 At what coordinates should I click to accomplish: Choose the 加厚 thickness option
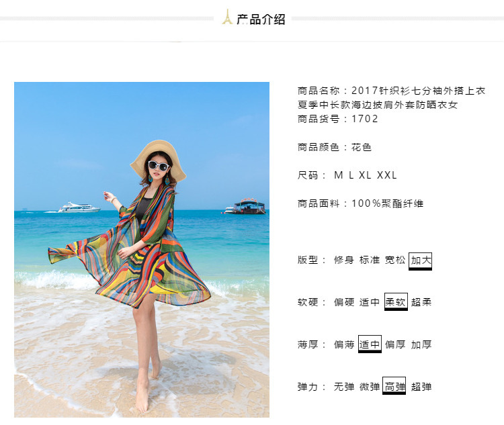[x=421, y=344]
